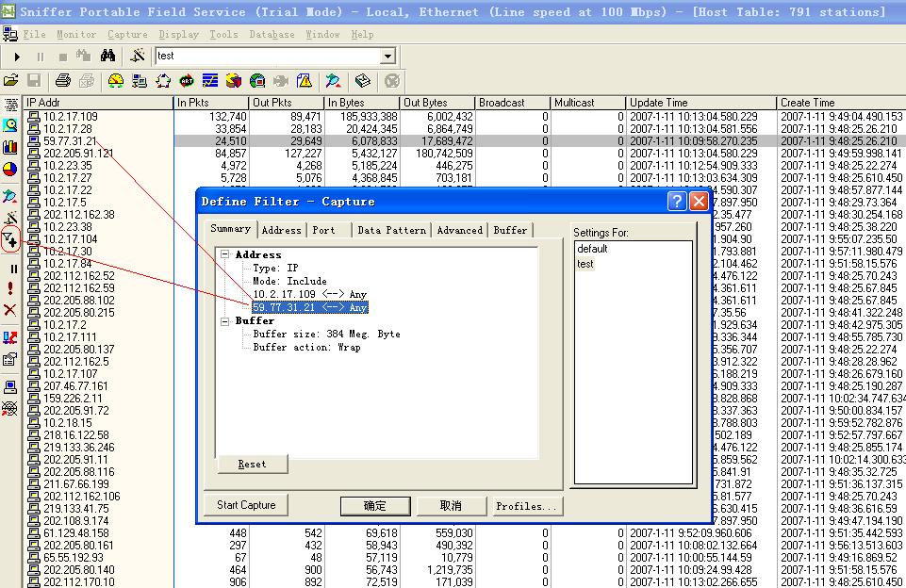This screenshot has height=588, width=906.
Task: Open the filter selection dropdown showing test
Action: (387, 57)
